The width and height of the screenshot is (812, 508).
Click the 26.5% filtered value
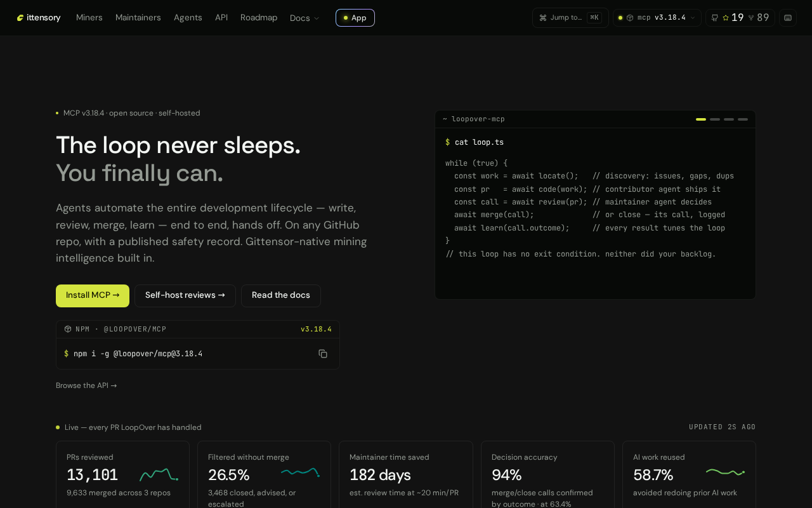pyautogui.click(x=228, y=475)
